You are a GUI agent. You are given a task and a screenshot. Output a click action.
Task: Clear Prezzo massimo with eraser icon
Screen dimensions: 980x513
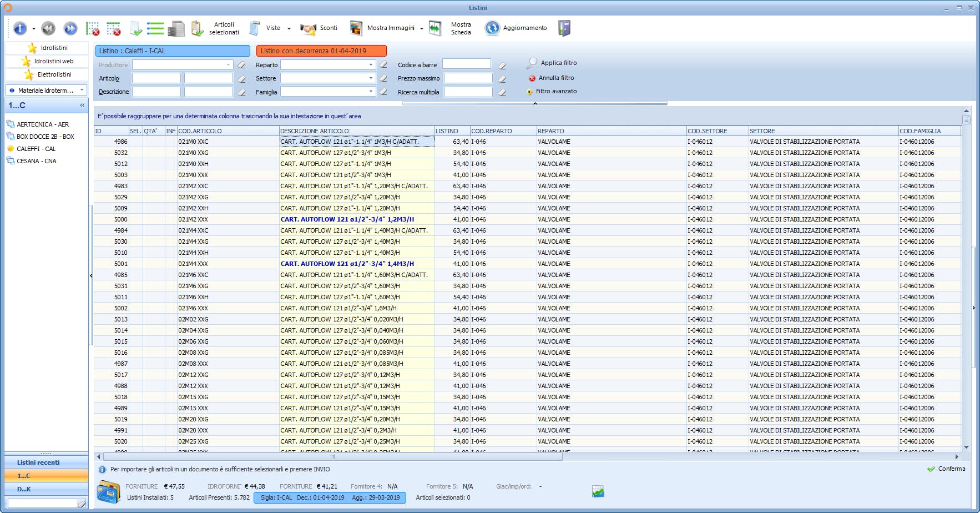502,79
